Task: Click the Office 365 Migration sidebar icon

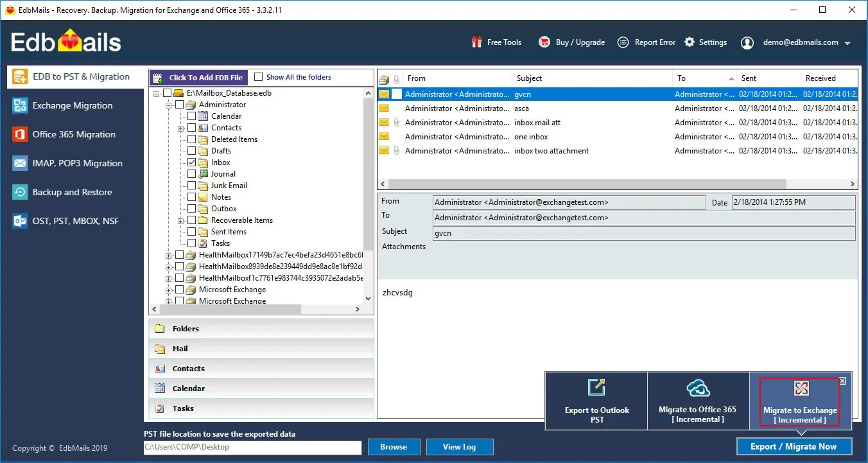Action: point(21,134)
